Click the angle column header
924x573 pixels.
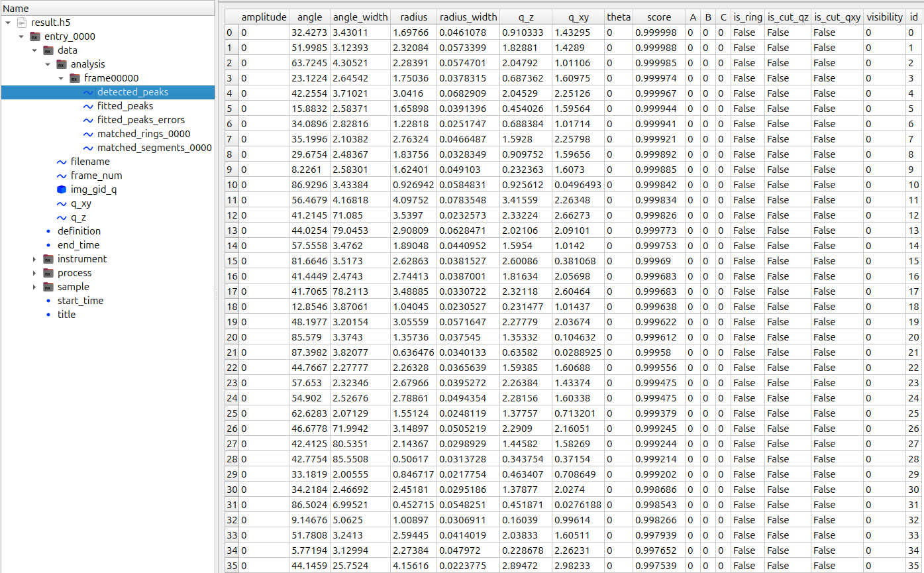point(310,17)
